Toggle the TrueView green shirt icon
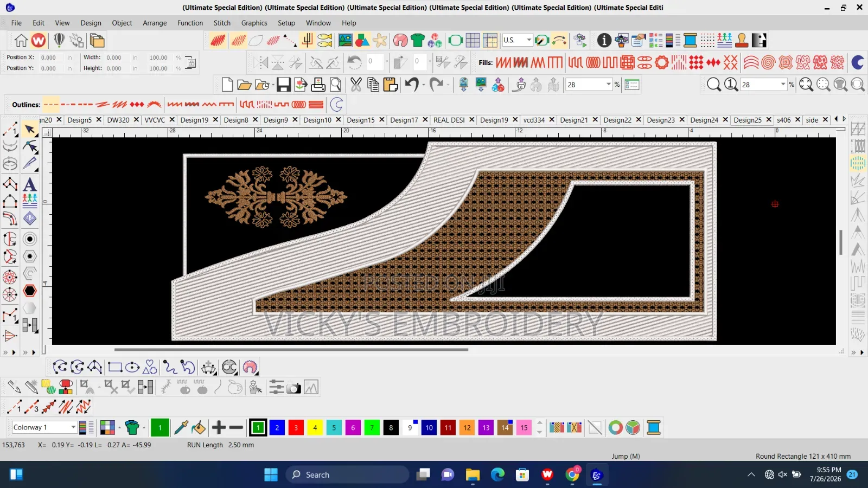This screenshot has width=868, height=488. (x=418, y=41)
